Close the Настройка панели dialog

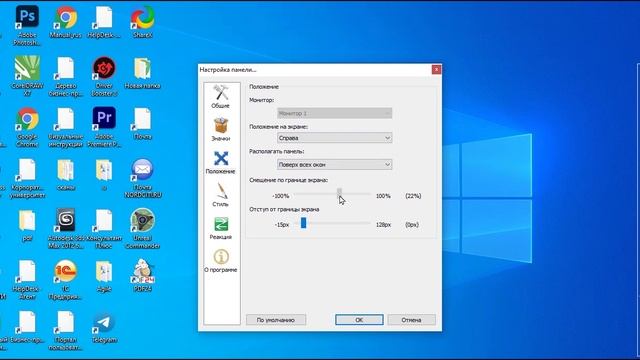(x=436, y=69)
